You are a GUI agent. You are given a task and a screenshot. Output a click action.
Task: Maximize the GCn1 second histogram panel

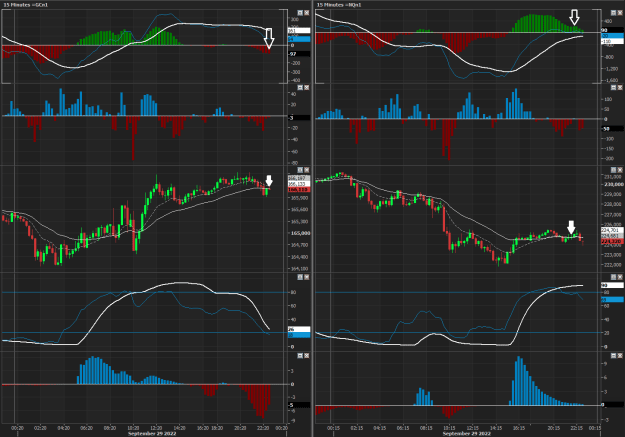click(300, 87)
